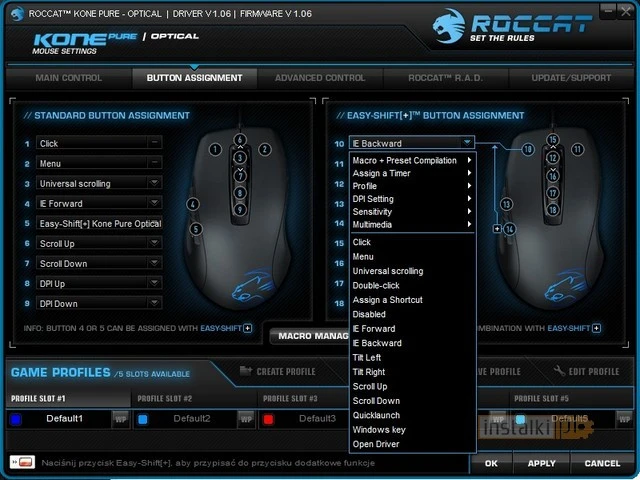Image resolution: width=640 pixels, height=480 pixels.
Task: Select the blue Default1 color swatch
Action: pyautogui.click(x=15, y=418)
